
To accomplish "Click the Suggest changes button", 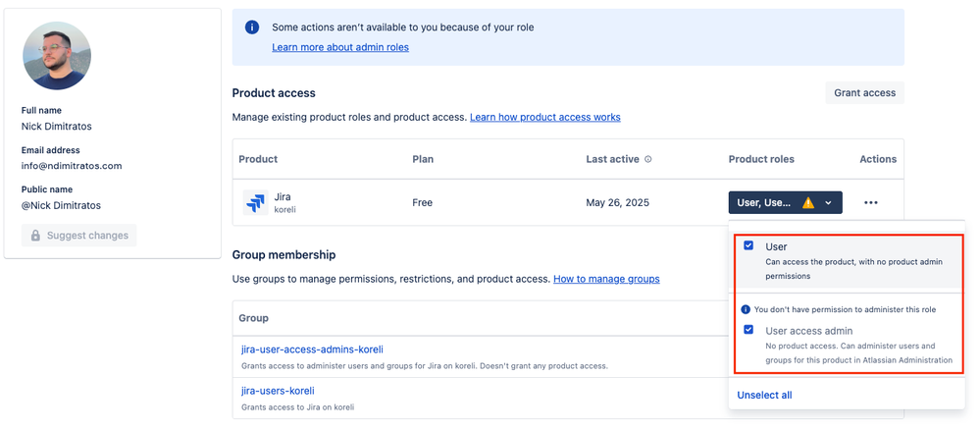I will click(79, 236).
